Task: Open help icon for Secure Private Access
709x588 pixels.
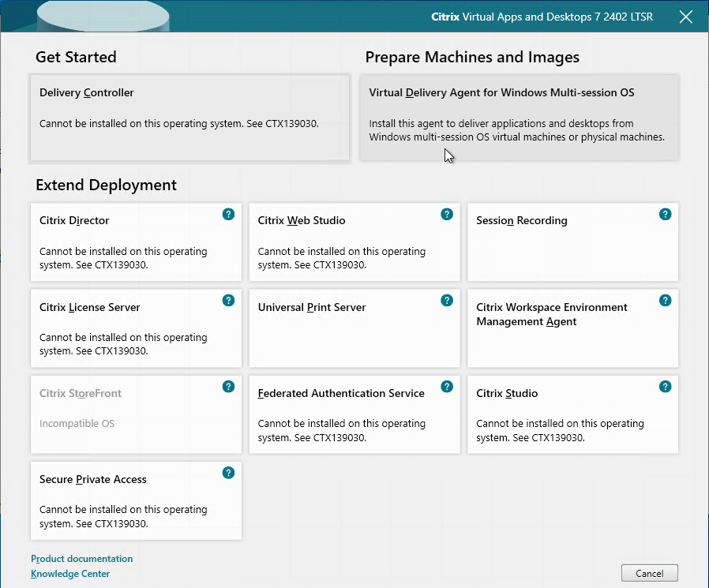Action: (x=228, y=473)
